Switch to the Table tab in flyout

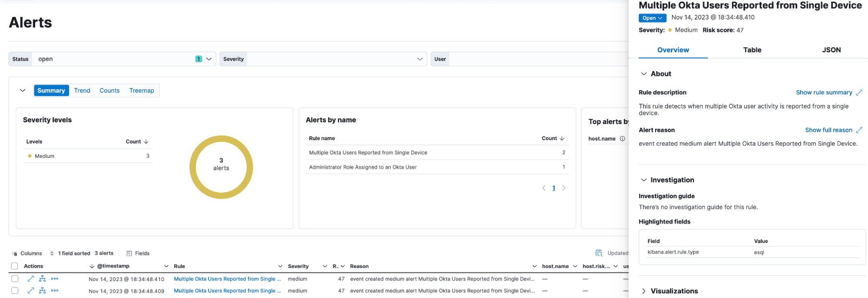pos(752,50)
